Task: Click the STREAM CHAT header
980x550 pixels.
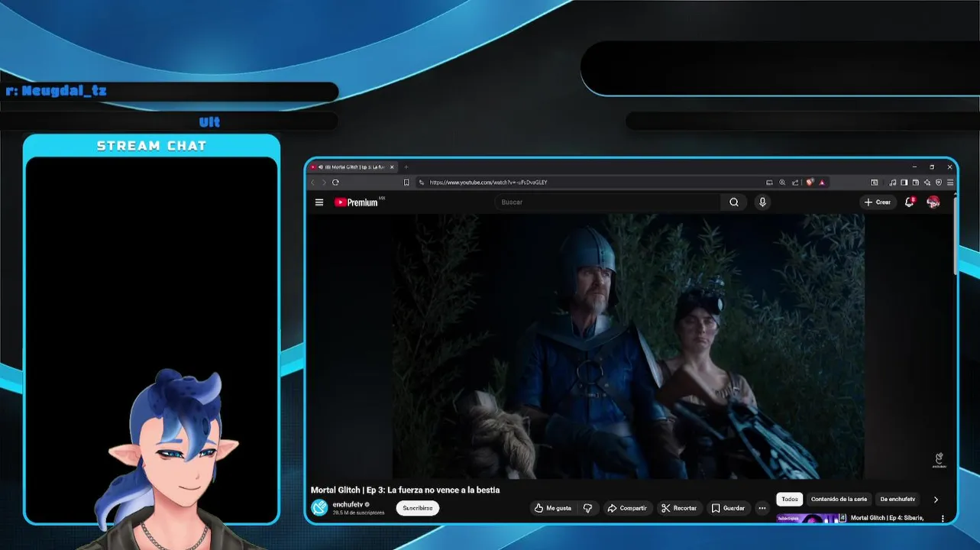Action: pos(151,146)
